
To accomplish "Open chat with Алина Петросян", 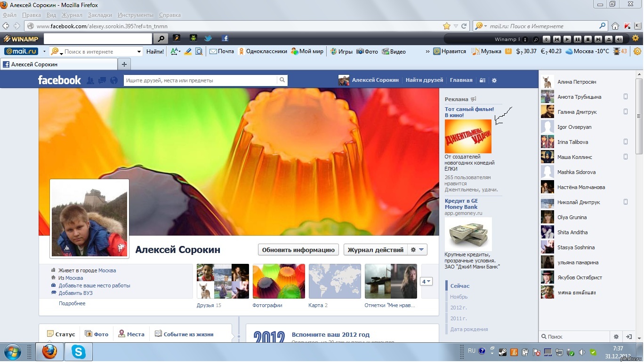I will (x=587, y=82).
